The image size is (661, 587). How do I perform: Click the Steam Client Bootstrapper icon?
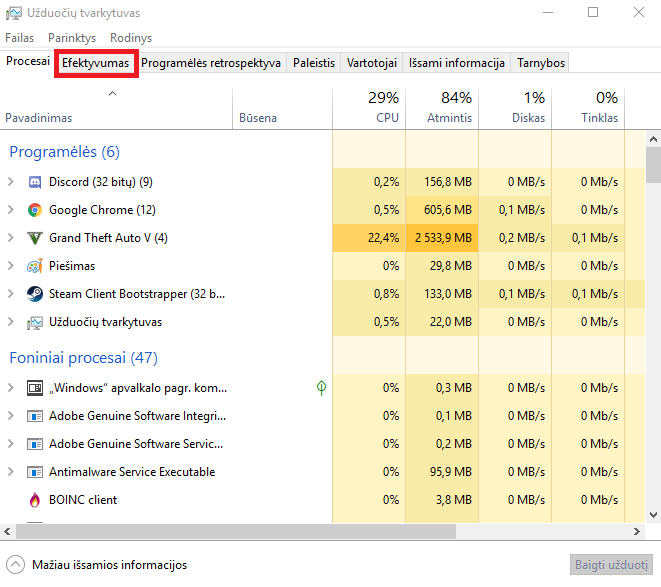(x=35, y=294)
